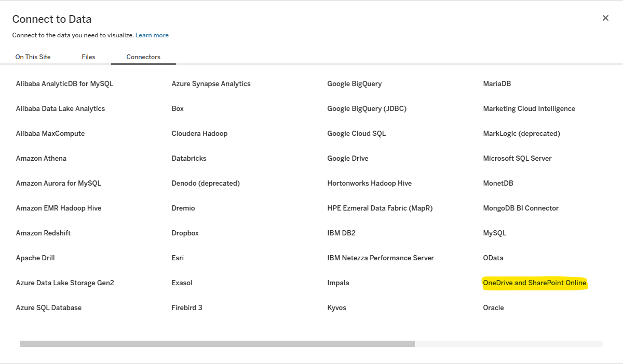Select the Amazon Redshift connector
The width and height of the screenshot is (623, 364).
[43, 233]
